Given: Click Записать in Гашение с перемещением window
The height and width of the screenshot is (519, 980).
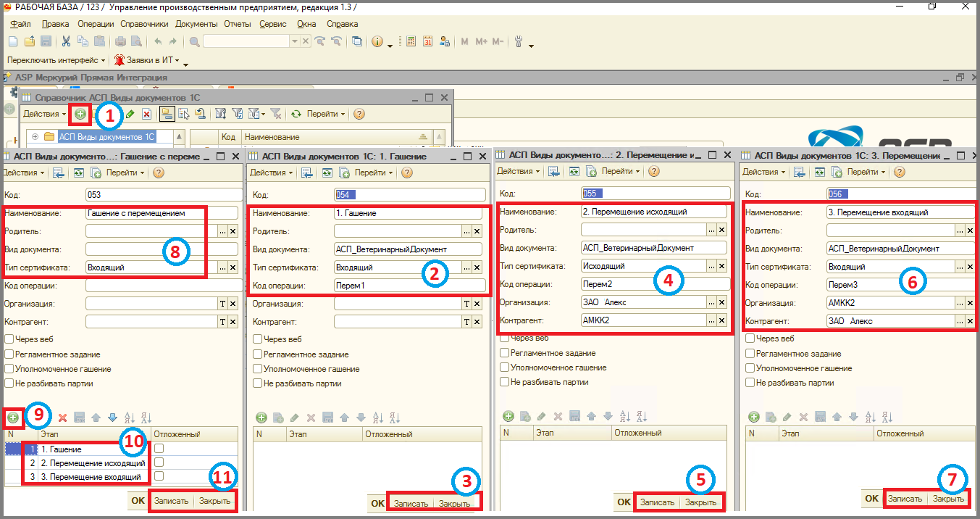Looking at the screenshot, I should 171,500.
